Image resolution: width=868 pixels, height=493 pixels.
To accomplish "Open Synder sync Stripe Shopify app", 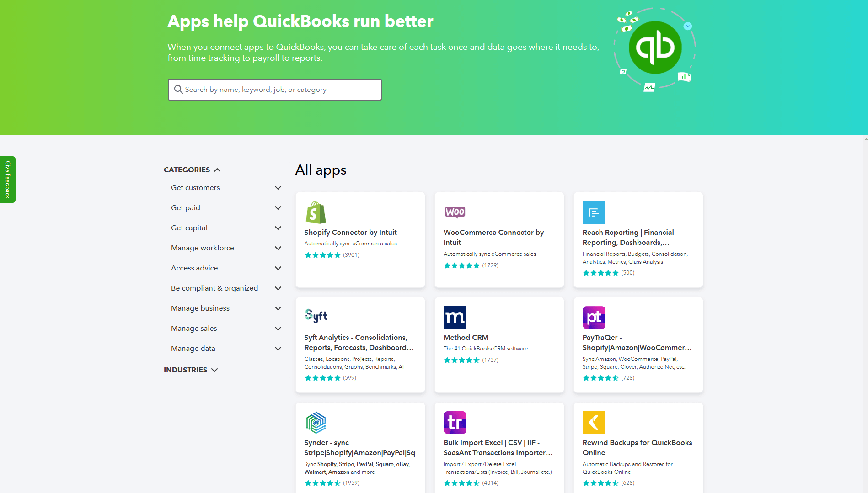I will tap(360, 447).
